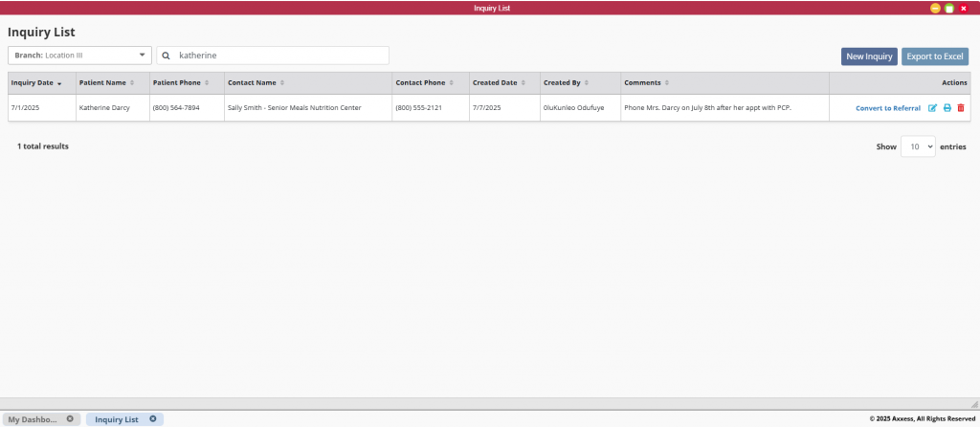Click the edit inquiry pencil icon
980x427 pixels.
coord(933,108)
